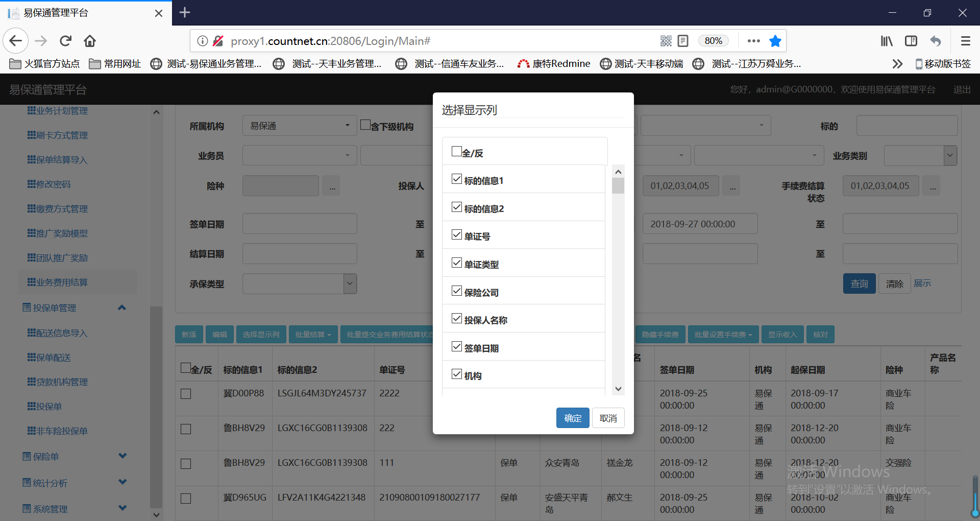
Task: Uncheck the 单证号 column checkbox
Action: click(457, 235)
